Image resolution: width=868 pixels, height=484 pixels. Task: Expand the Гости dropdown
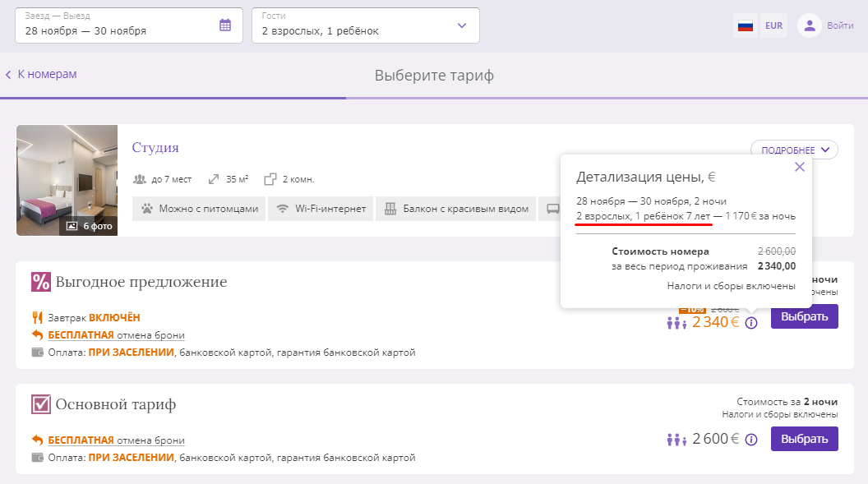(x=365, y=25)
